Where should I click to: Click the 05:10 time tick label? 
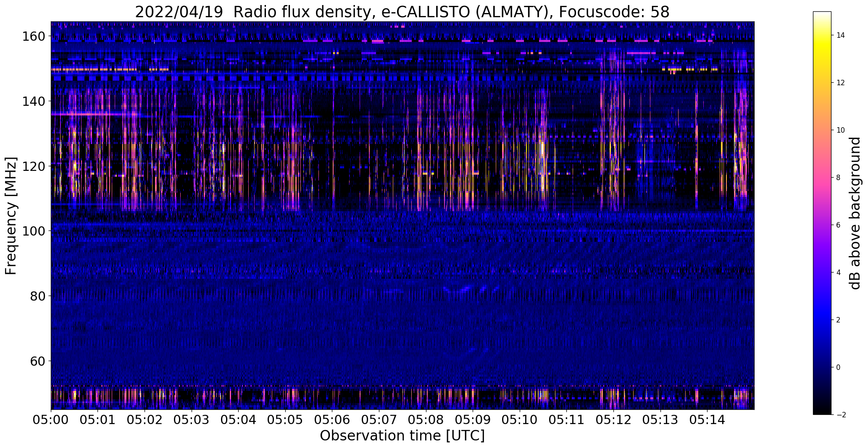pos(520,420)
